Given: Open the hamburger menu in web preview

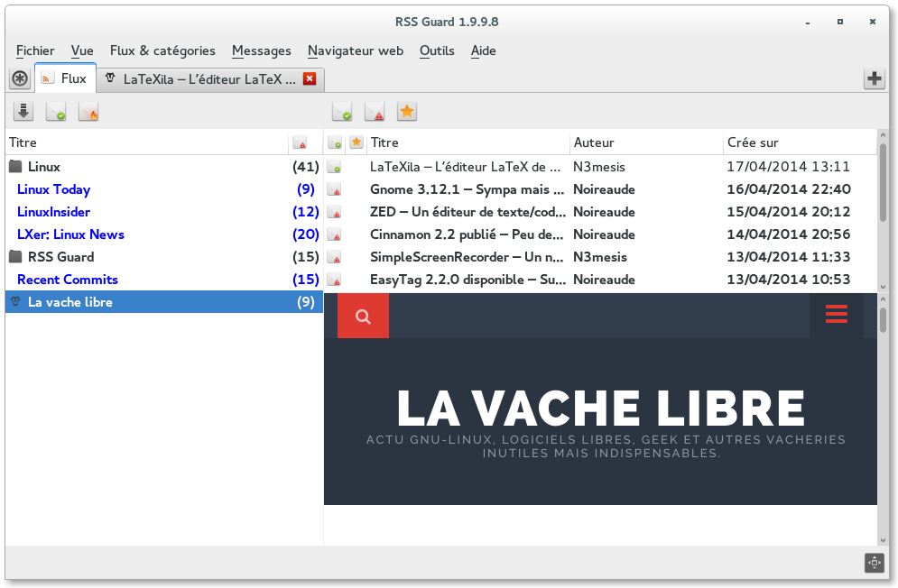Looking at the screenshot, I should pos(836,314).
